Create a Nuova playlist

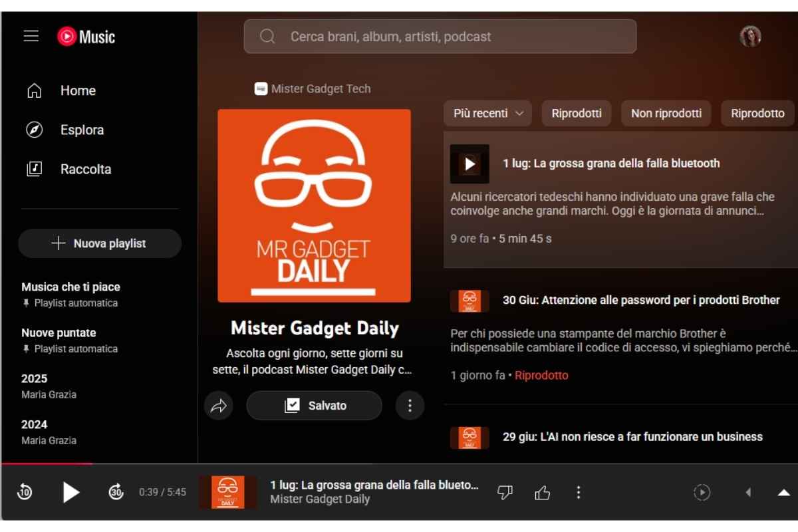click(100, 243)
